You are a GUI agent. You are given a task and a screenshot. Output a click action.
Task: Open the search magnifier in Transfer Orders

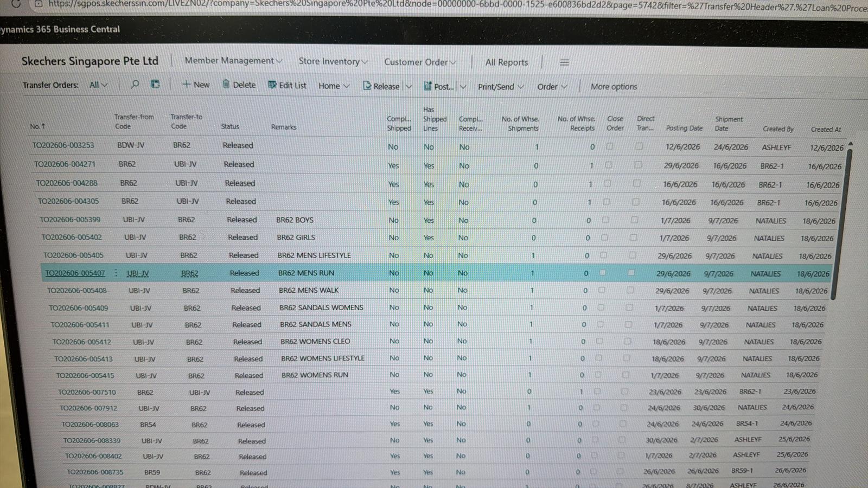click(135, 84)
